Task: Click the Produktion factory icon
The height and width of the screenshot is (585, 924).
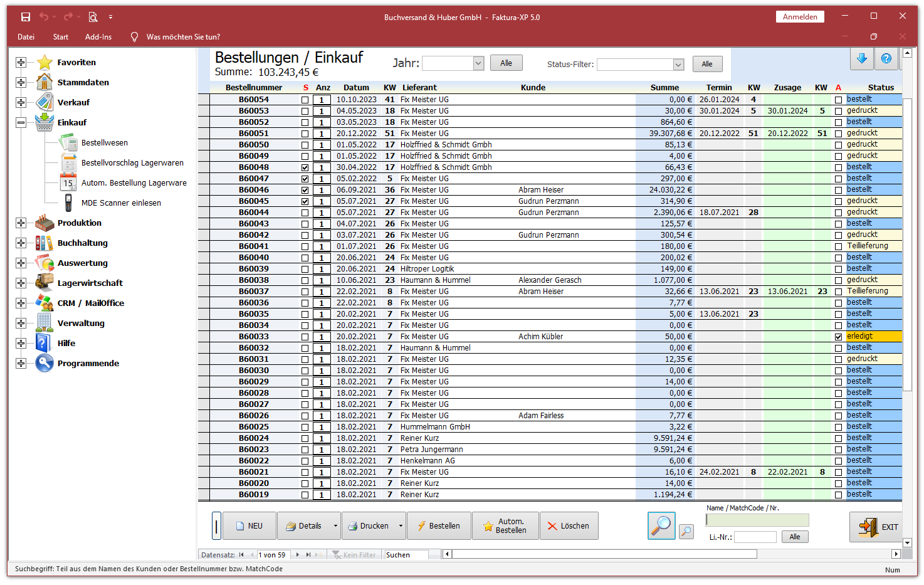Action: 45,223
